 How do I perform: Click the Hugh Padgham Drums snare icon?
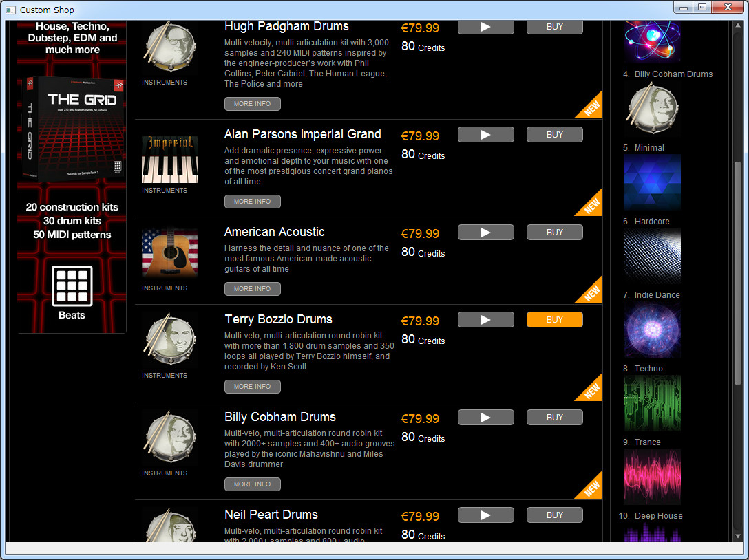(169, 49)
